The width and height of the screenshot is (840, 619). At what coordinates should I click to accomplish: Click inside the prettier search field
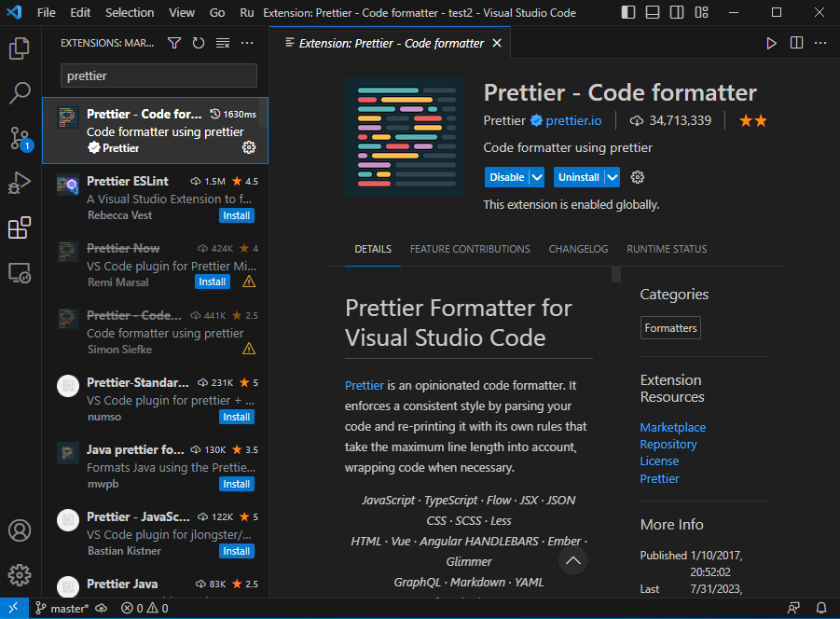coord(157,76)
